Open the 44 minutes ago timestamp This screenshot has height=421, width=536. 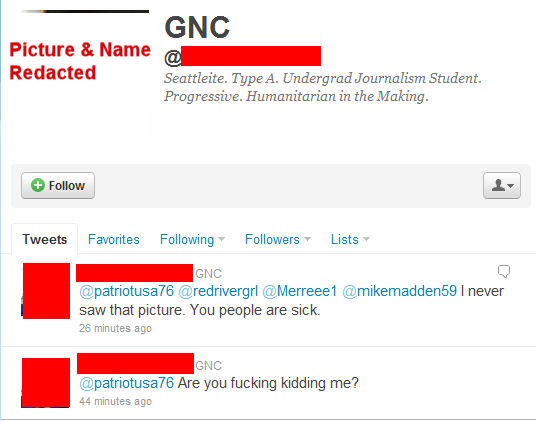point(116,401)
